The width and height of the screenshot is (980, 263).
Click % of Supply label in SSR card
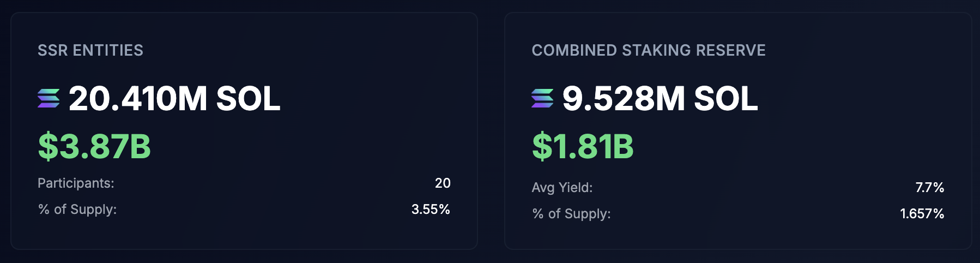[77, 210]
